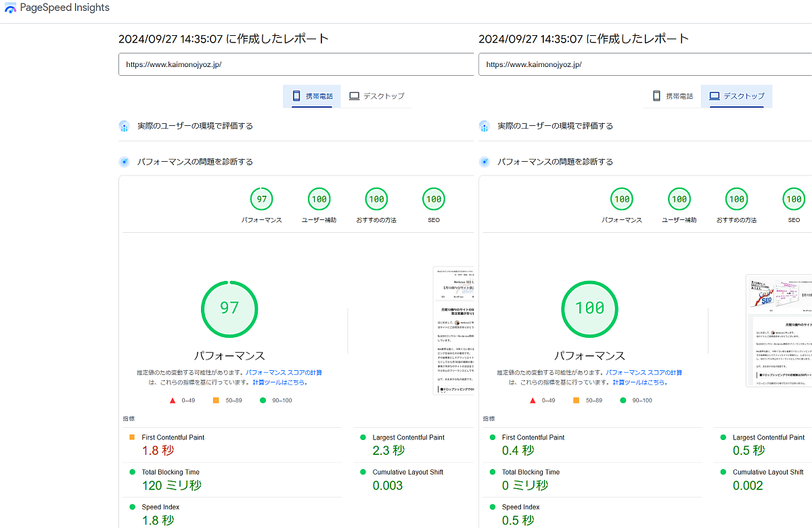Open パフォーマンス スコアの計算 link in the left report
This screenshot has width=812, height=528.
pos(284,372)
